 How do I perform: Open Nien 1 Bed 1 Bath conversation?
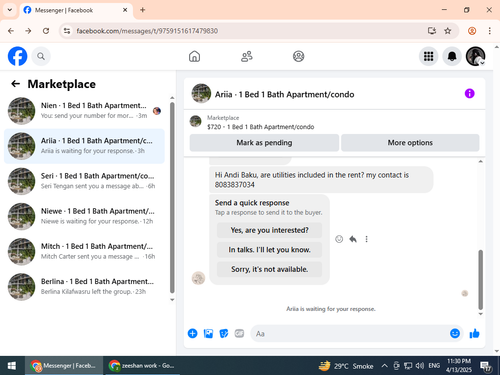click(x=84, y=111)
